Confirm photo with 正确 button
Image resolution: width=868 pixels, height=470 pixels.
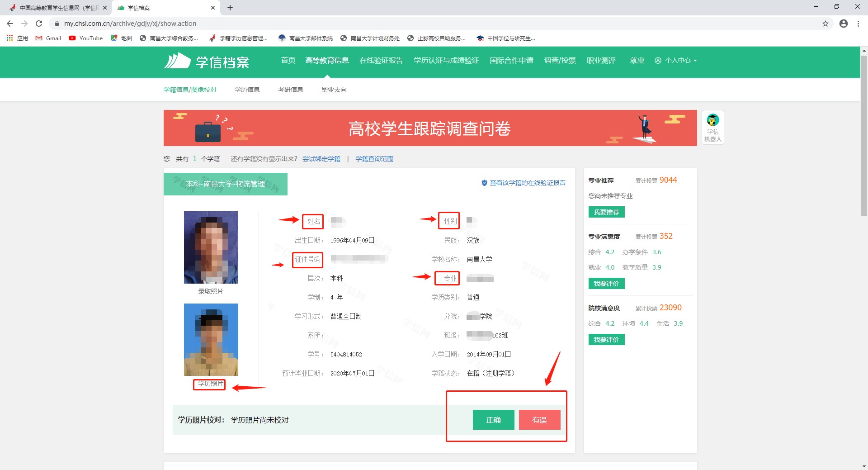point(493,420)
